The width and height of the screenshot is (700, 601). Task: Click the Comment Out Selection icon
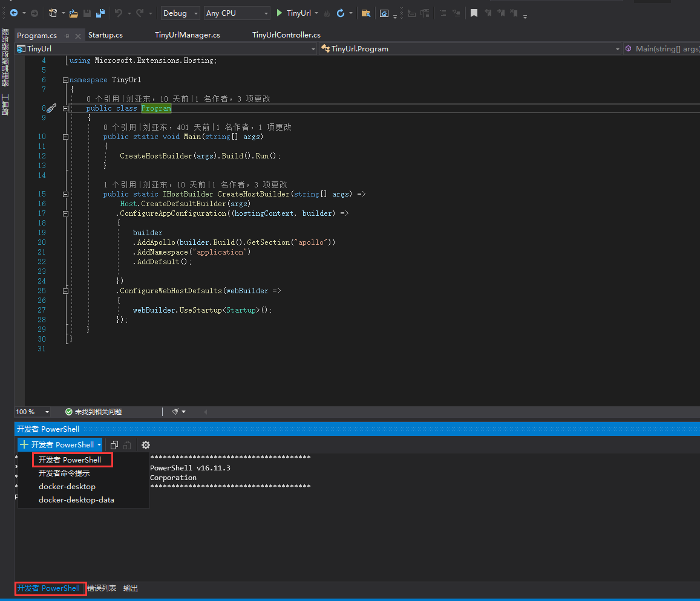tap(443, 13)
